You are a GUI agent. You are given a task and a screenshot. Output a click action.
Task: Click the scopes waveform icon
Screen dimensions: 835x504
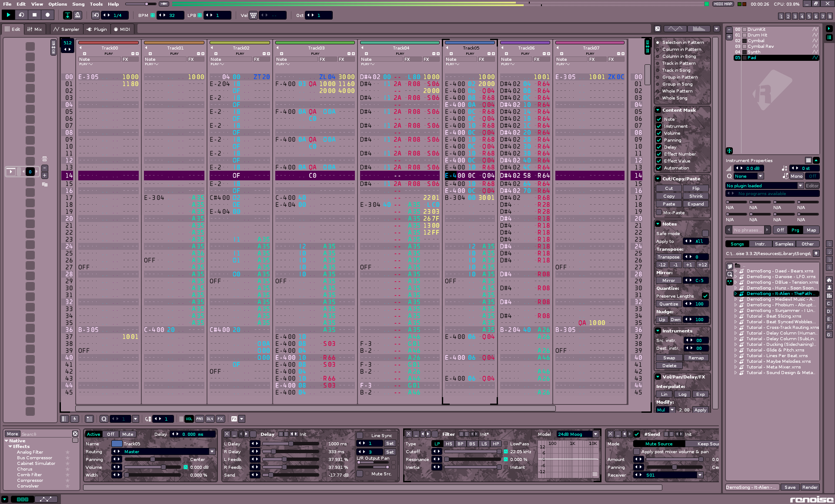click(x=675, y=29)
